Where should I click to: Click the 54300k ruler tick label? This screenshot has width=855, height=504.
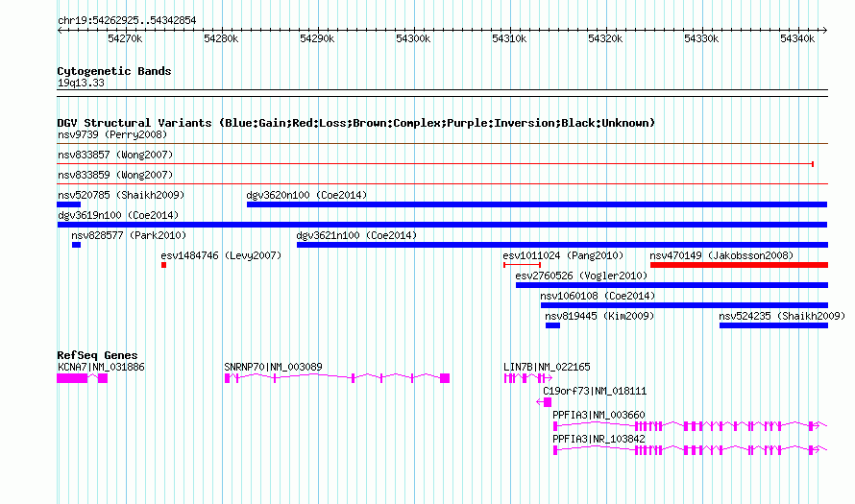point(413,38)
